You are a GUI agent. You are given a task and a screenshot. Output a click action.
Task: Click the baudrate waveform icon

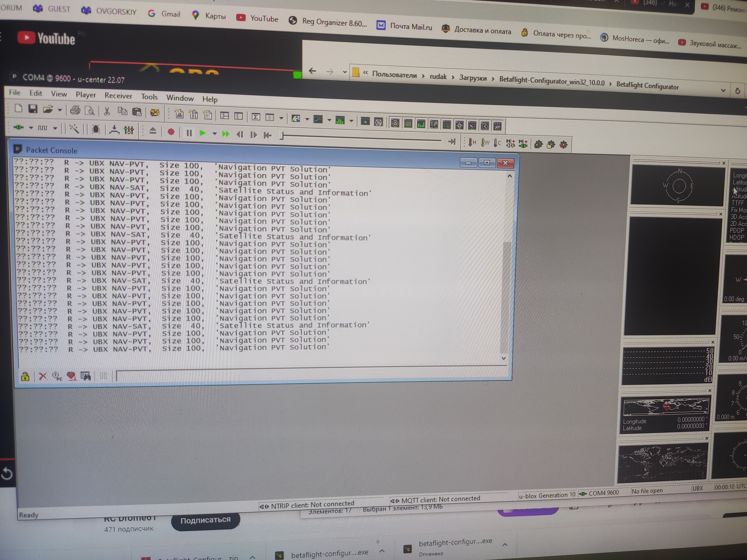click(42, 128)
